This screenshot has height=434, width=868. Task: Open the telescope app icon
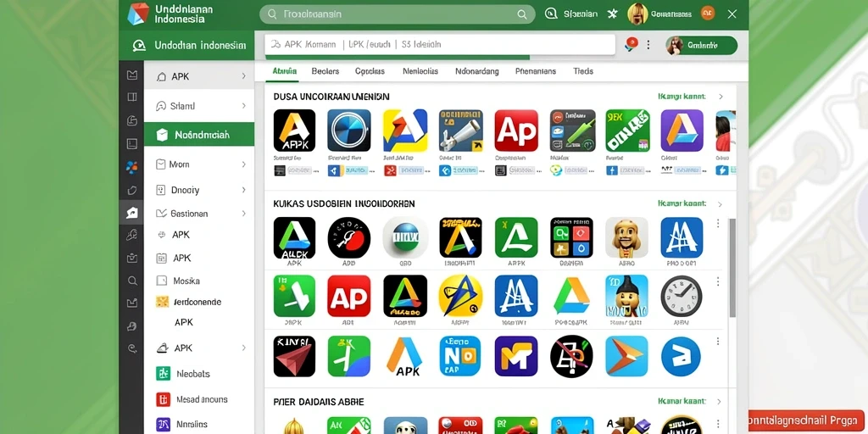tap(460, 131)
